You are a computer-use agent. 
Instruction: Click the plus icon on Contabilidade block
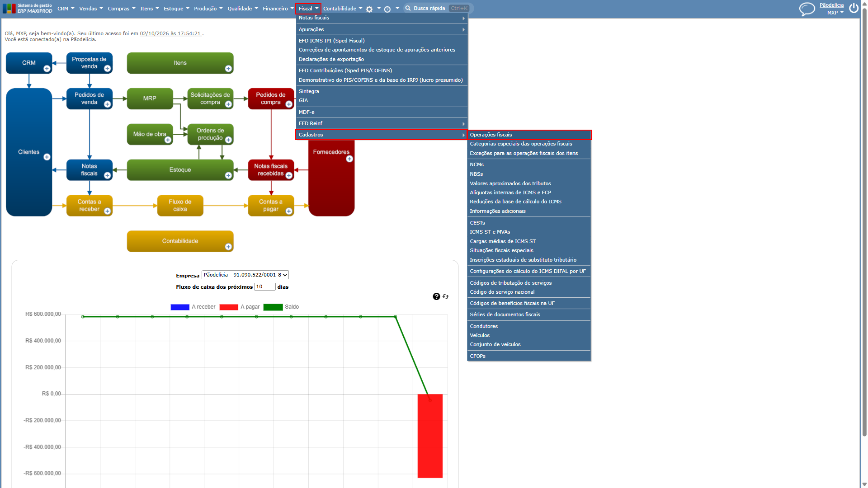pos(228,247)
